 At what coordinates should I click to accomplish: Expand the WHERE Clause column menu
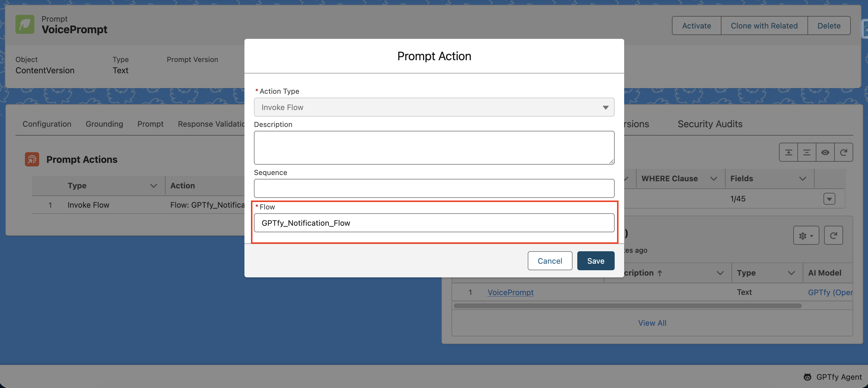(713, 179)
